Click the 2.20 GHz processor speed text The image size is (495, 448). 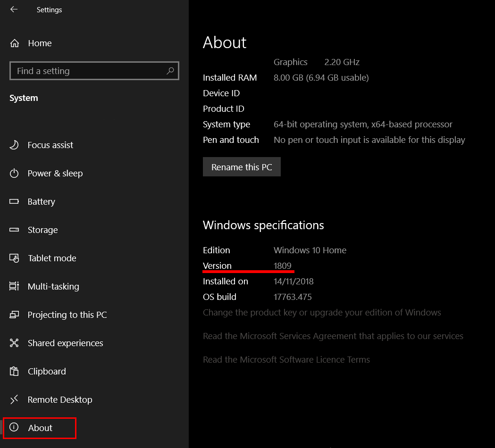(x=342, y=62)
